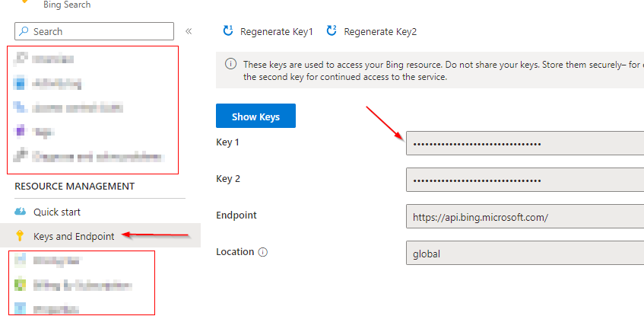Click the Endpoint URL field
Viewport: 644px width, 316px height.
click(525, 217)
